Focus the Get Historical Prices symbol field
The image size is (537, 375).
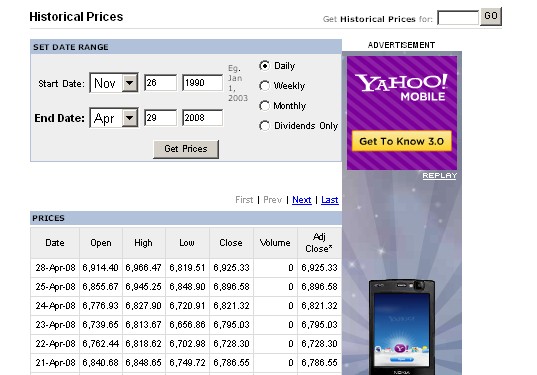[458, 17]
